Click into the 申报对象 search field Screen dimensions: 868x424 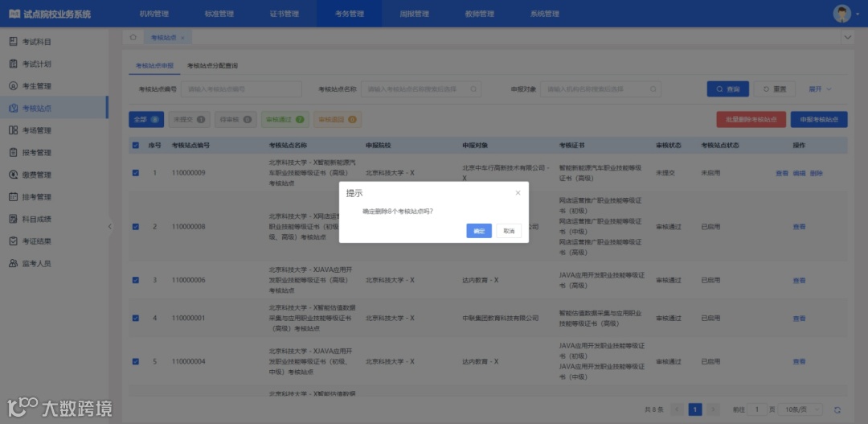click(x=600, y=89)
